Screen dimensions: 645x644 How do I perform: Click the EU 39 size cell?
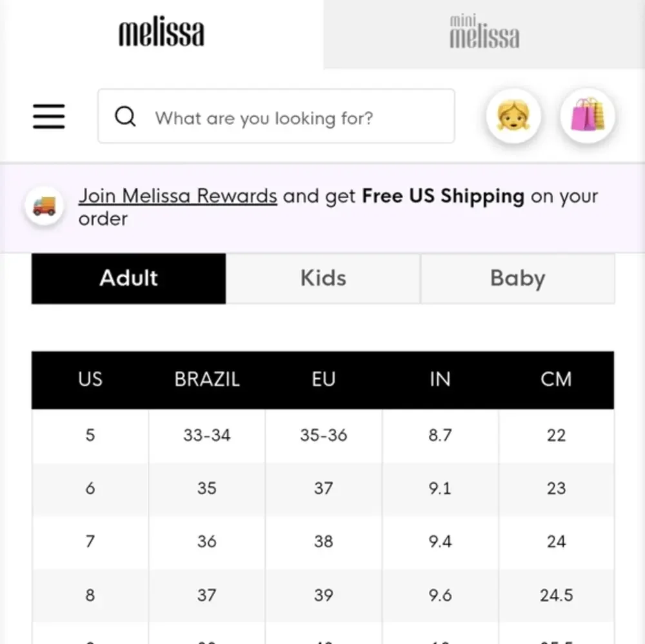tap(323, 596)
